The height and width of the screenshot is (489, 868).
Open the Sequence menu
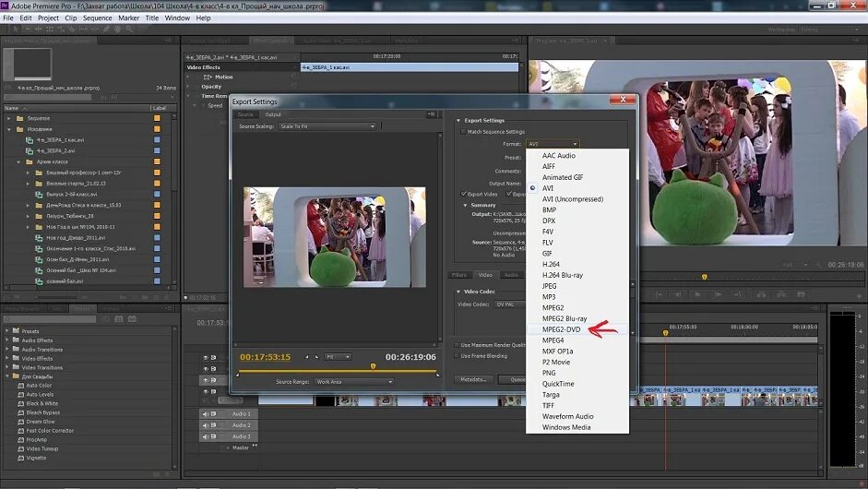98,18
